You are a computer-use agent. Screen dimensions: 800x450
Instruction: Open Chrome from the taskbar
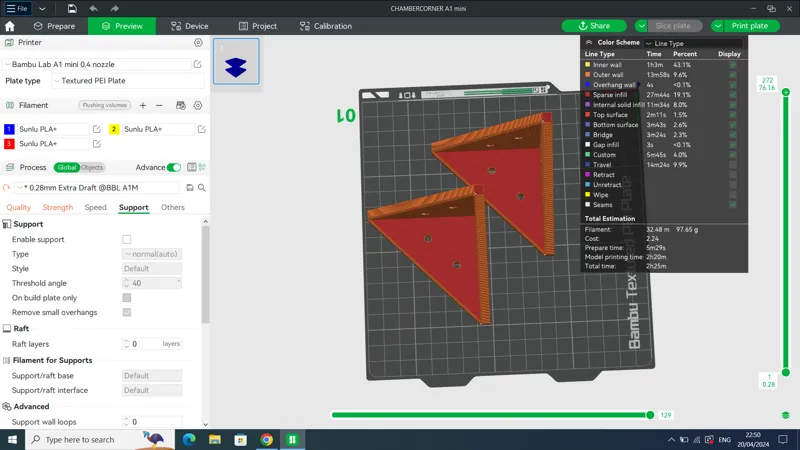pyautogui.click(x=266, y=439)
